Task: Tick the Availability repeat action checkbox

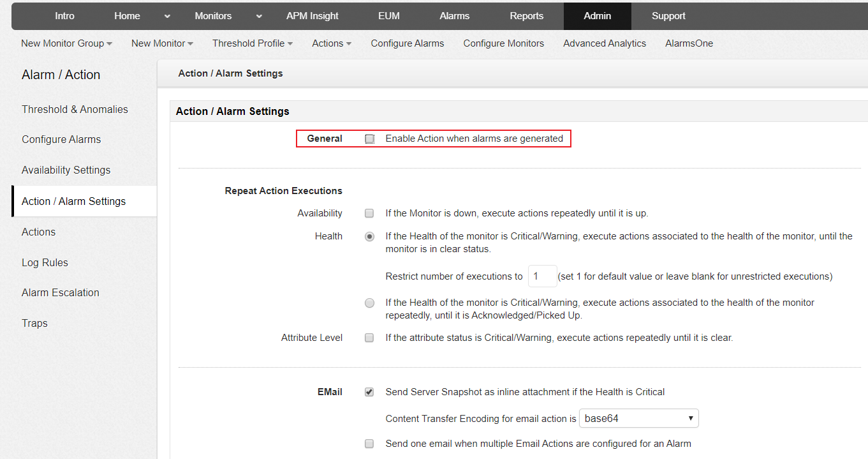Action: coord(369,213)
